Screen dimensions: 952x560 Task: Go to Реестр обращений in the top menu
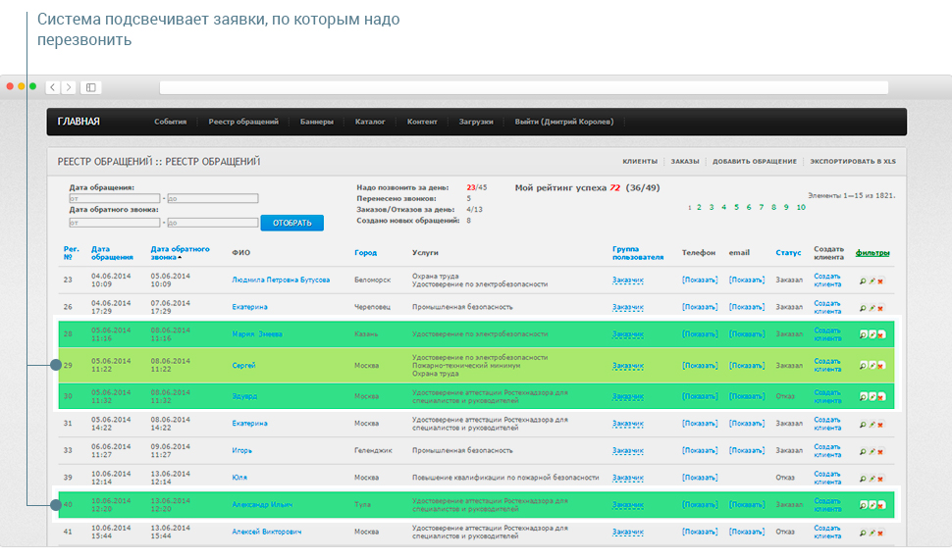pyautogui.click(x=243, y=122)
